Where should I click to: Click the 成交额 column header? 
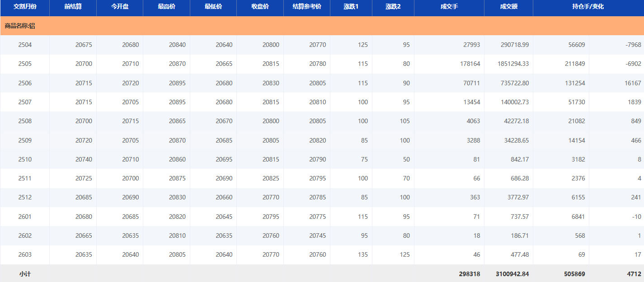tap(508, 7)
